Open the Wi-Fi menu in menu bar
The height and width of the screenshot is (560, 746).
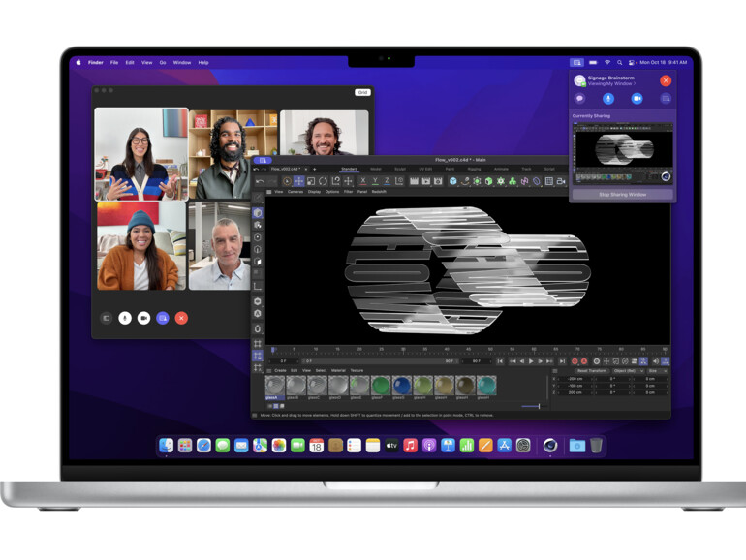pos(607,62)
